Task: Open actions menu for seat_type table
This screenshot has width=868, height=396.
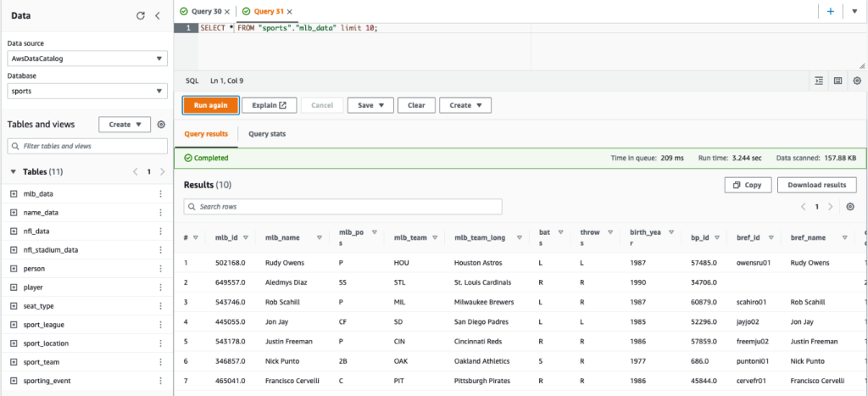Action: coord(160,306)
